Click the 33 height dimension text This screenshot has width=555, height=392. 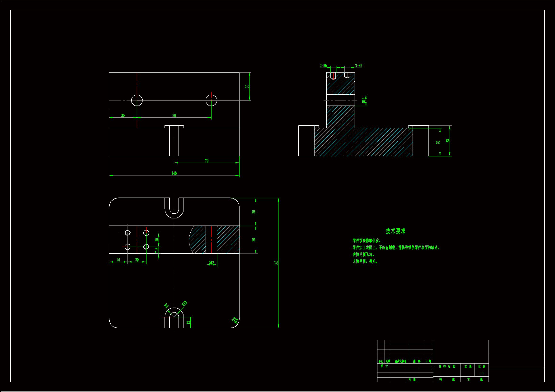(448, 141)
